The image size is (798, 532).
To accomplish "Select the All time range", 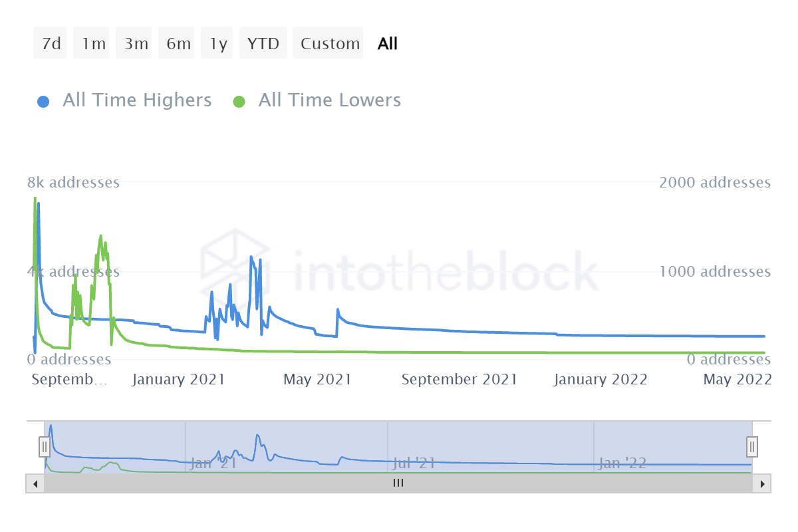I will tap(388, 44).
